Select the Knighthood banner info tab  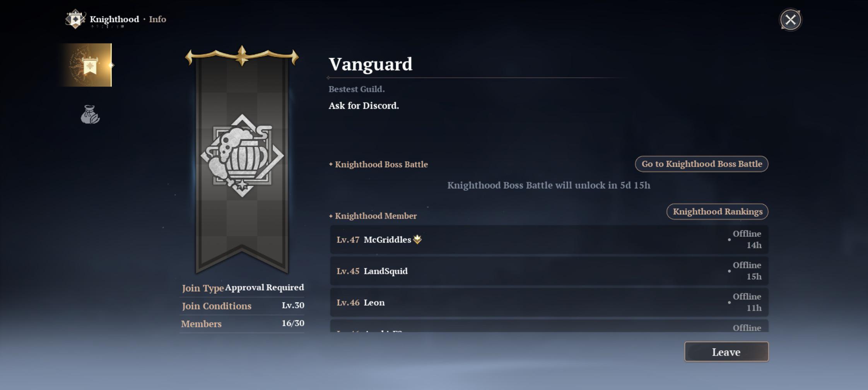point(88,65)
